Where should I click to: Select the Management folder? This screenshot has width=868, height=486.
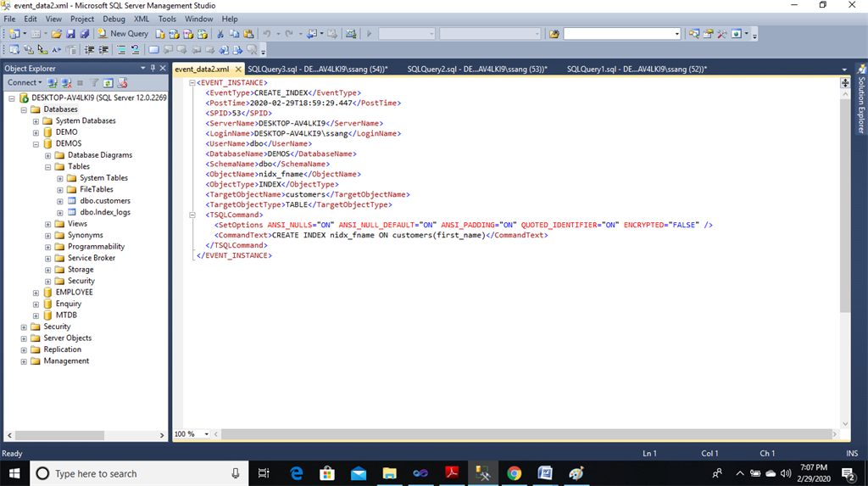point(66,360)
